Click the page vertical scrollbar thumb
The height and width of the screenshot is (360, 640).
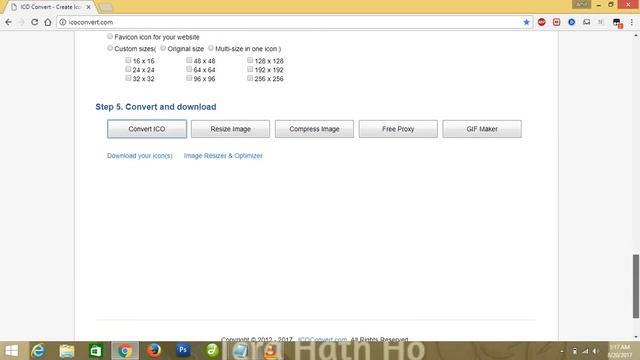click(x=636, y=286)
